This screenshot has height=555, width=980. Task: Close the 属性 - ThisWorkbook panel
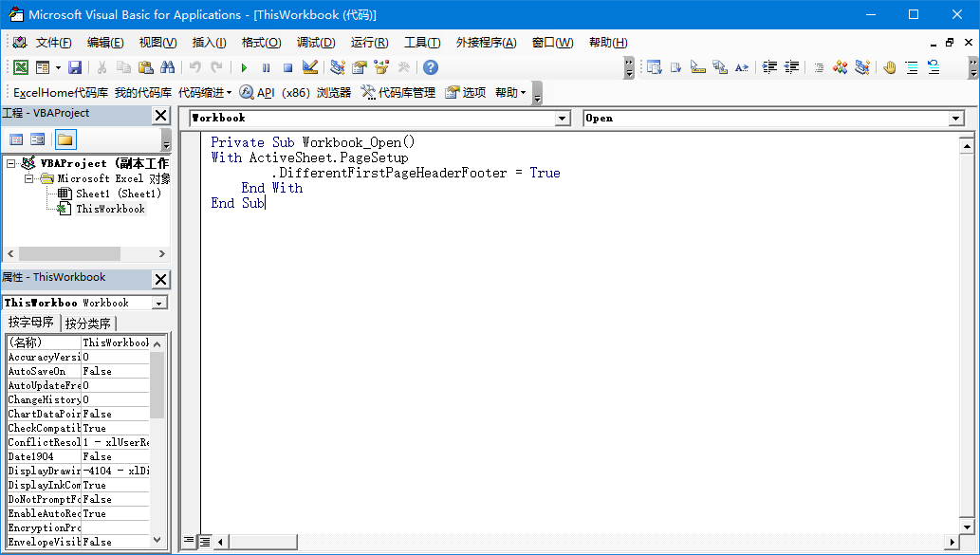click(160, 279)
